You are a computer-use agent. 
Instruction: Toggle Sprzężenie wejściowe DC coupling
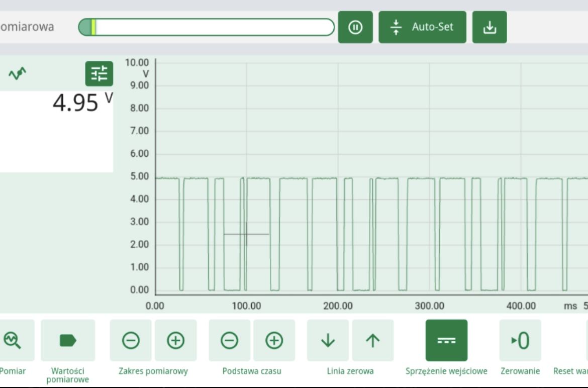(446, 340)
